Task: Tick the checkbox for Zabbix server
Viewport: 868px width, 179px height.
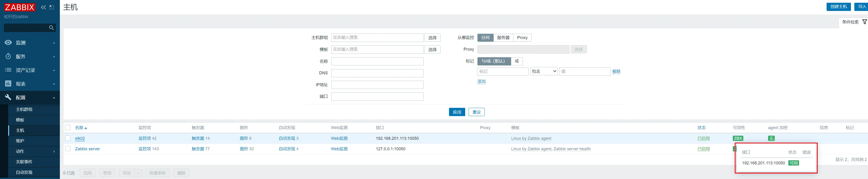Action: [68, 149]
